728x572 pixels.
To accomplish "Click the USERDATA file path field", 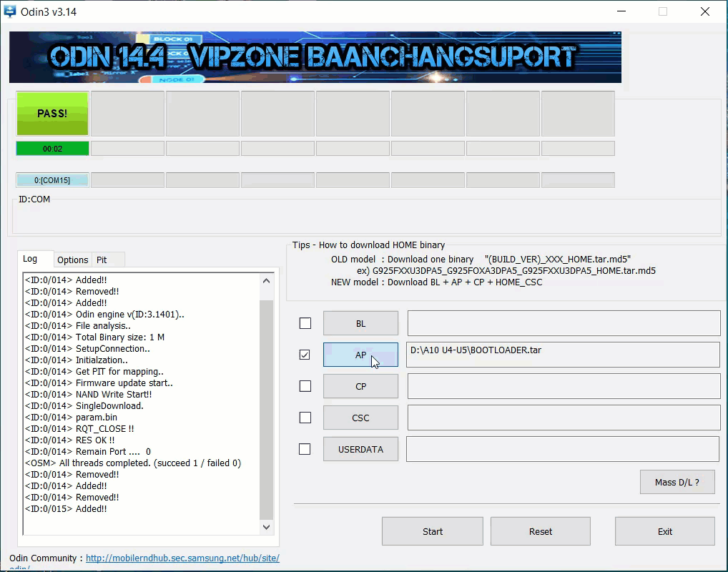I will 564,450.
